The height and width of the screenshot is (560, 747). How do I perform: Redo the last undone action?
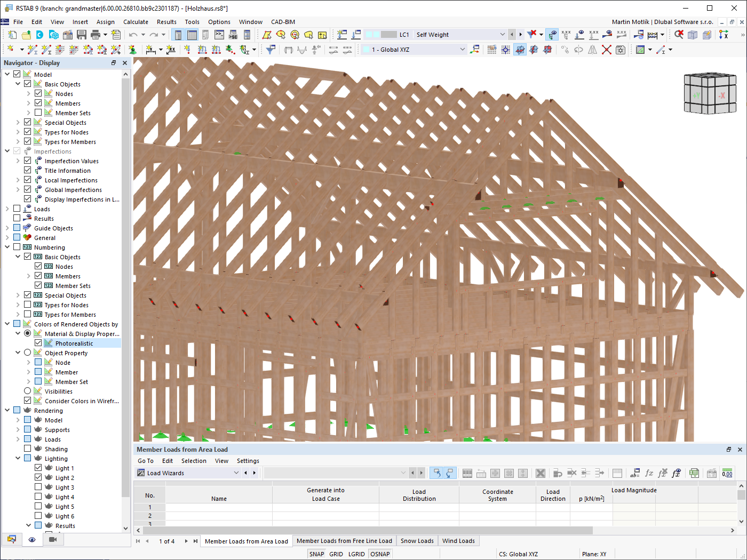pos(154,35)
